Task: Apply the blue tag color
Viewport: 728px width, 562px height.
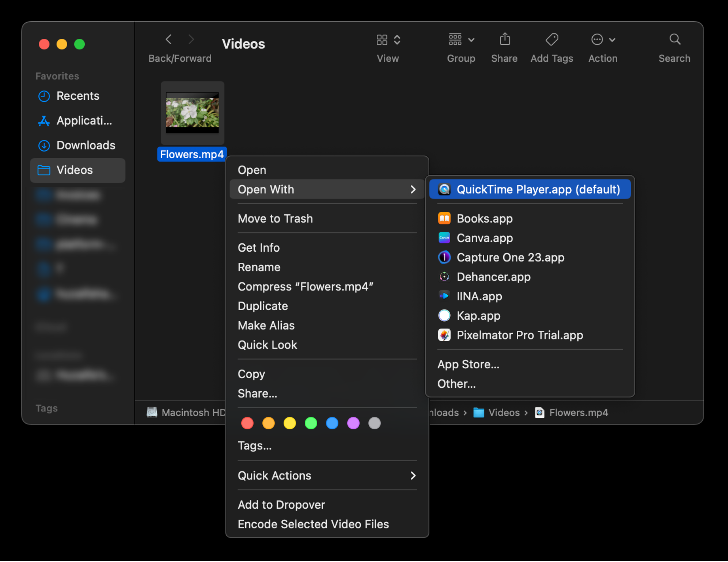Action: tap(332, 423)
